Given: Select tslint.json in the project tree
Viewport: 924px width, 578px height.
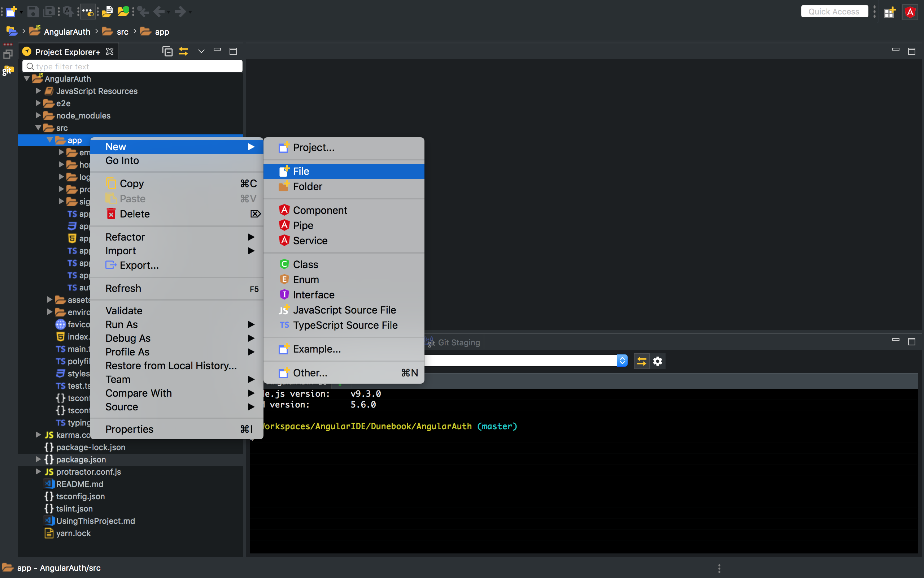Looking at the screenshot, I should (x=74, y=508).
